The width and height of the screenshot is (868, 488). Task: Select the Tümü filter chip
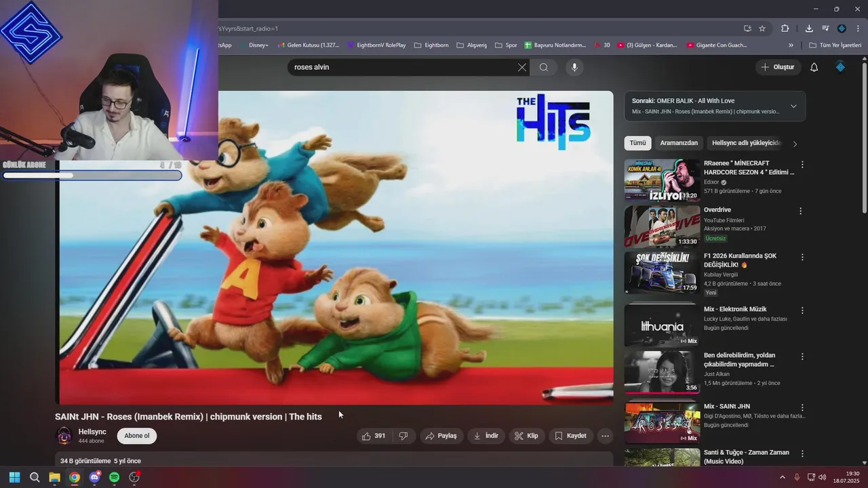tap(637, 143)
